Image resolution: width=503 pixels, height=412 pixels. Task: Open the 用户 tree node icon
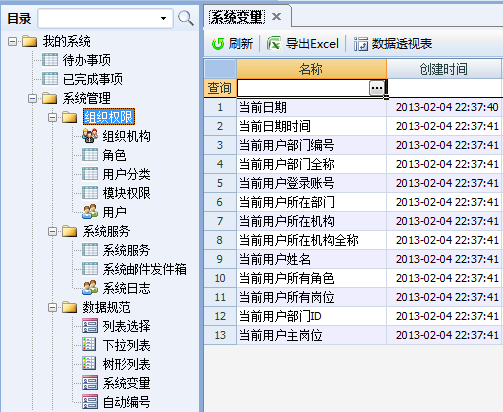[x=90, y=212]
